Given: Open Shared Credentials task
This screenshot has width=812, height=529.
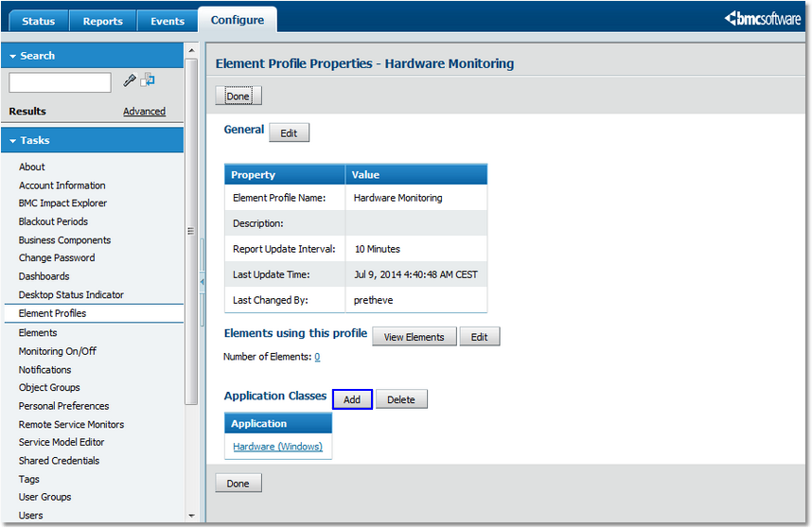Looking at the screenshot, I should click(59, 461).
